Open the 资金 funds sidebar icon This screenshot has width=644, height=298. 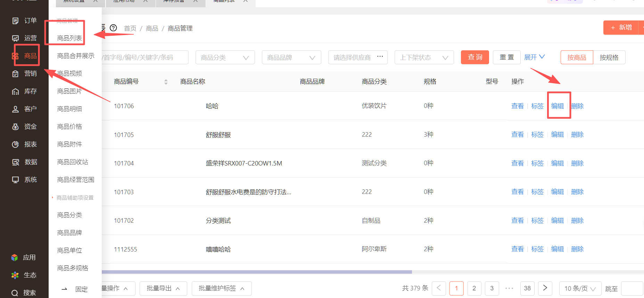(x=15, y=127)
